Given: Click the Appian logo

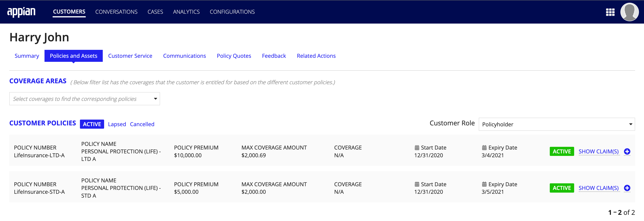Looking at the screenshot, I should pos(21,12).
